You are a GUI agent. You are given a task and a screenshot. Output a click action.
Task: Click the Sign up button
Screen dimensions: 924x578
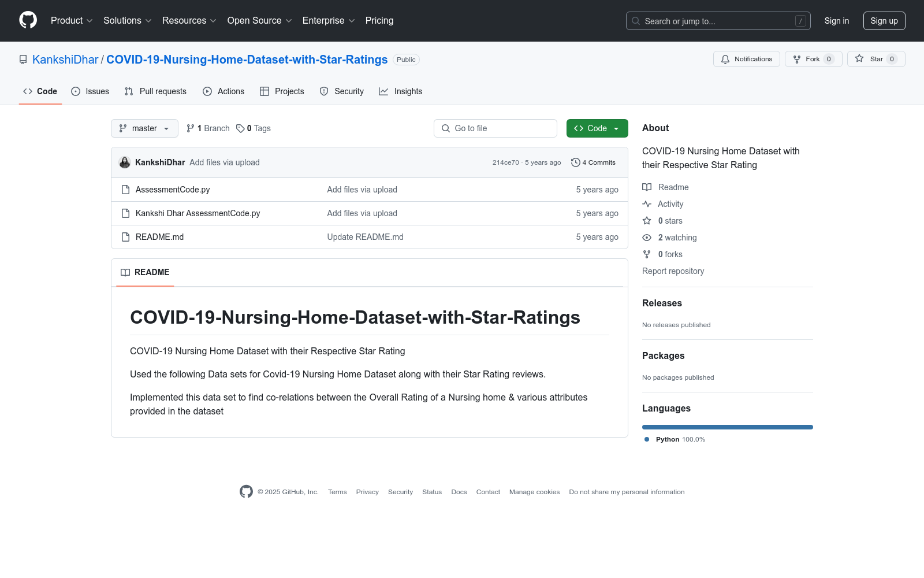click(884, 21)
